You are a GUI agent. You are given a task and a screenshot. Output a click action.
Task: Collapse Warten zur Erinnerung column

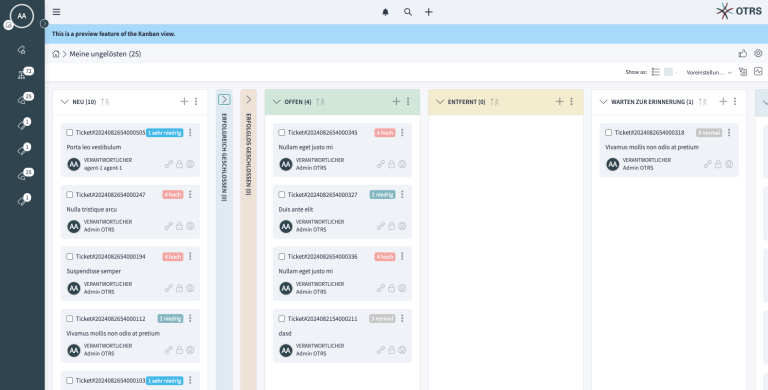(603, 102)
